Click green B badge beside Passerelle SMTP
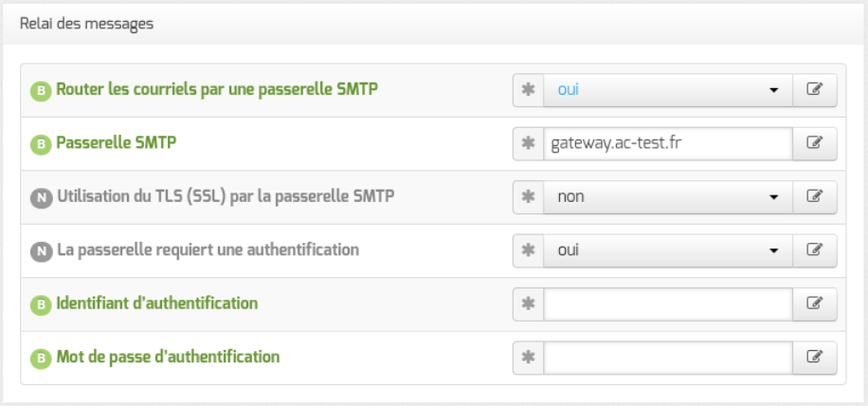The height and width of the screenshot is (406, 868). 41,145
